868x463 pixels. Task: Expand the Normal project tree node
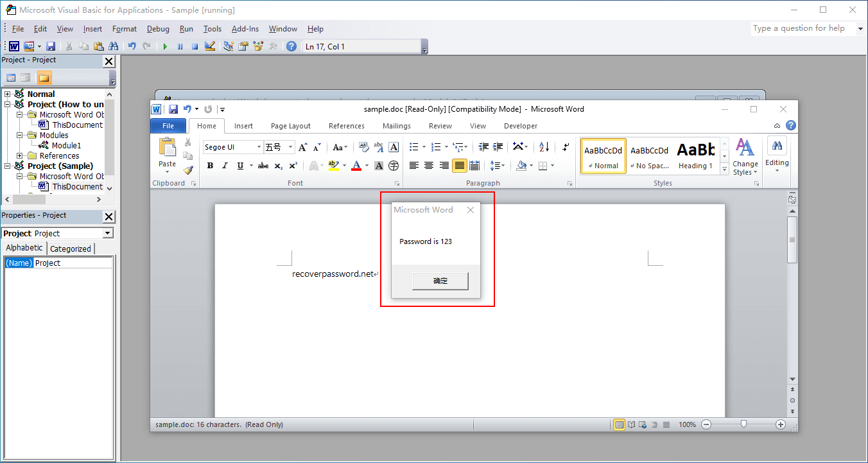click(8, 94)
